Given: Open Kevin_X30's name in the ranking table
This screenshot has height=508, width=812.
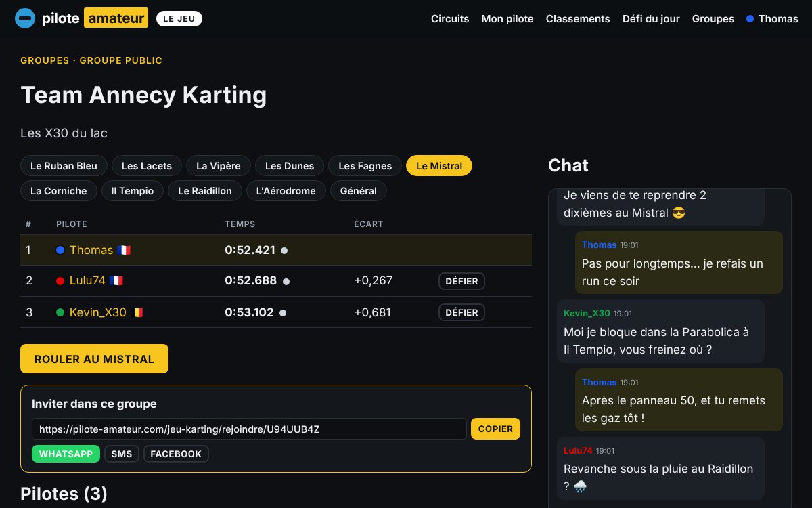Looking at the screenshot, I should tap(98, 312).
